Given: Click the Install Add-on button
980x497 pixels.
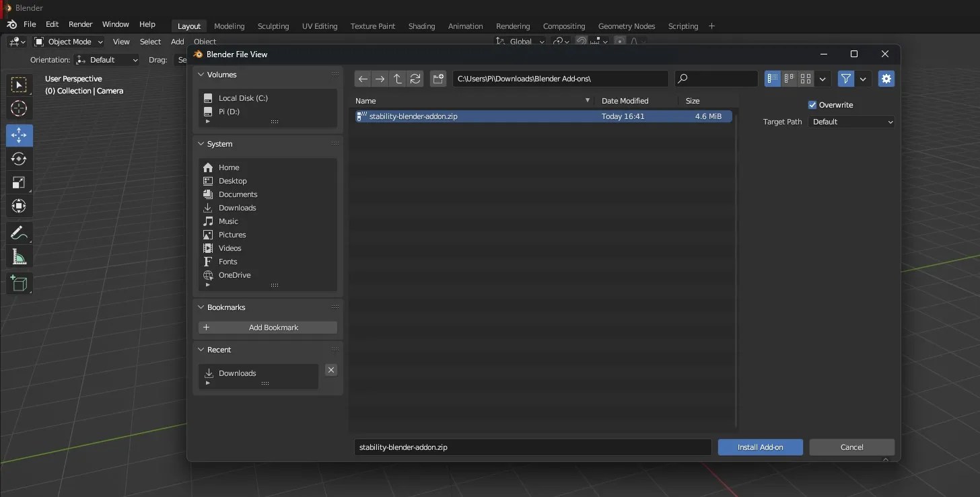Looking at the screenshot, I should pyautogui.click(x=760, y=447).
